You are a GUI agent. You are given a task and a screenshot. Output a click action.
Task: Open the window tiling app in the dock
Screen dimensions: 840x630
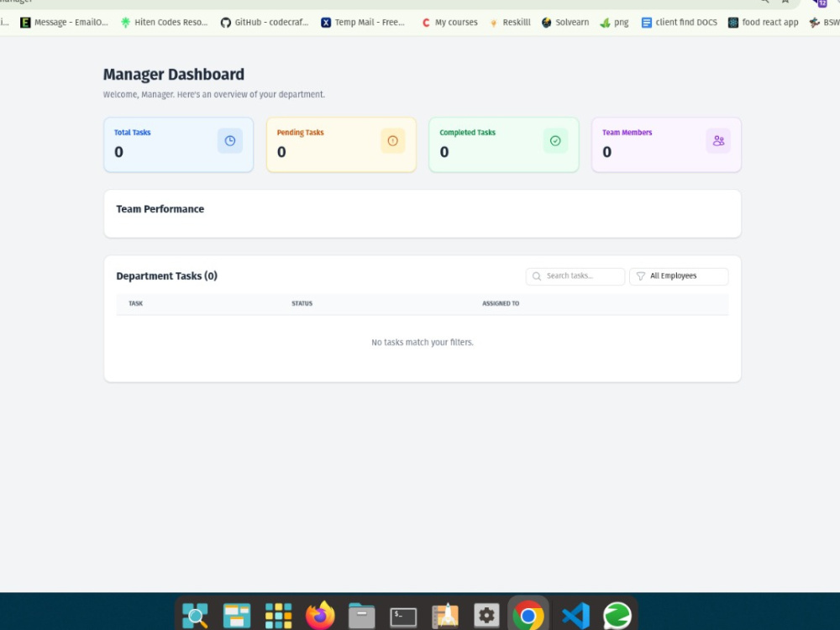[x=237, y=616]
